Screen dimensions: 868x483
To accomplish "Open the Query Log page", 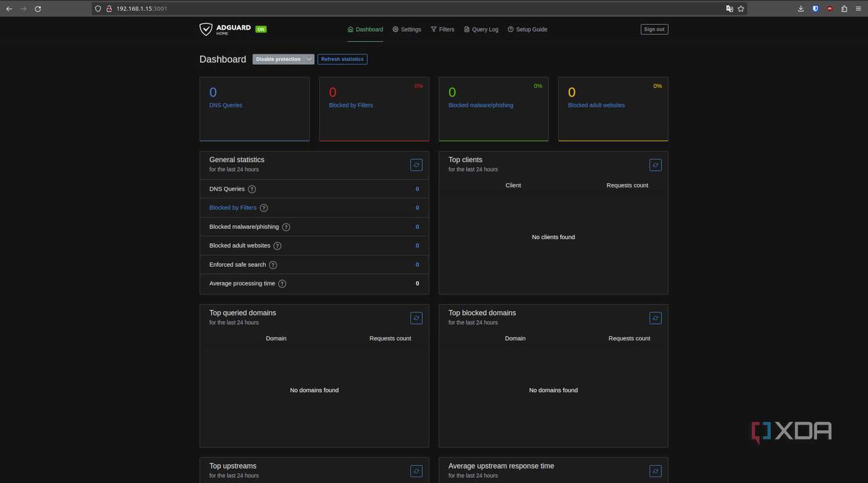I will click(x=481, y=30).
